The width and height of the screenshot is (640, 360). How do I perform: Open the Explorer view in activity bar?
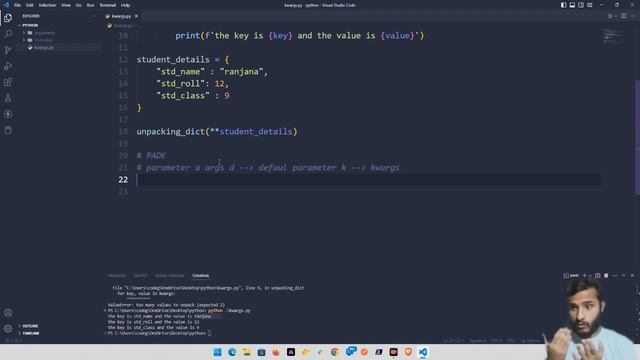click(8, 18)
